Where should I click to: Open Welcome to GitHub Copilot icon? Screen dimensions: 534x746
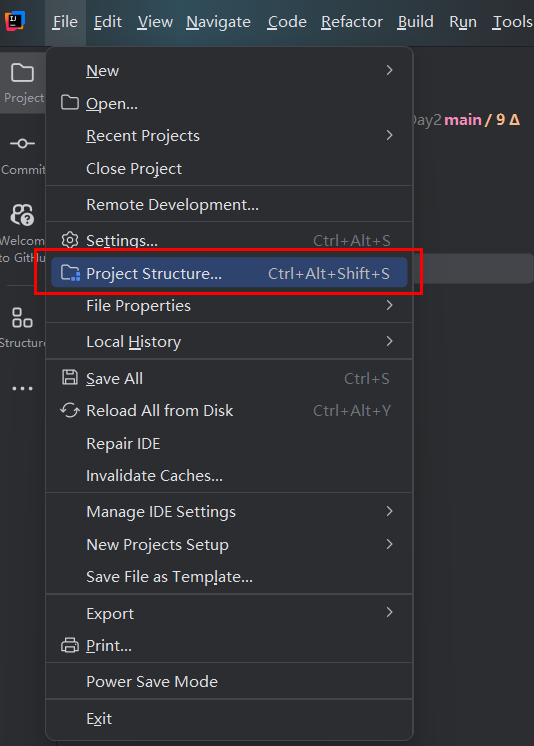point(22,215)
